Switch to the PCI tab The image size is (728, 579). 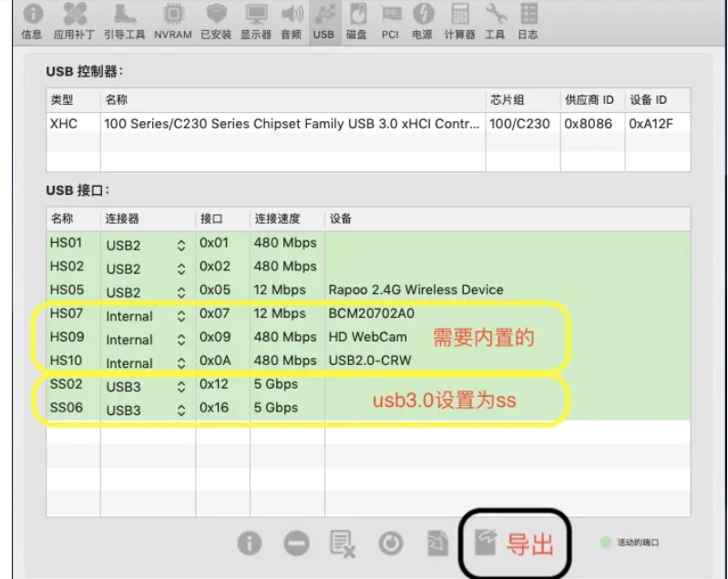tap(390, 22)
